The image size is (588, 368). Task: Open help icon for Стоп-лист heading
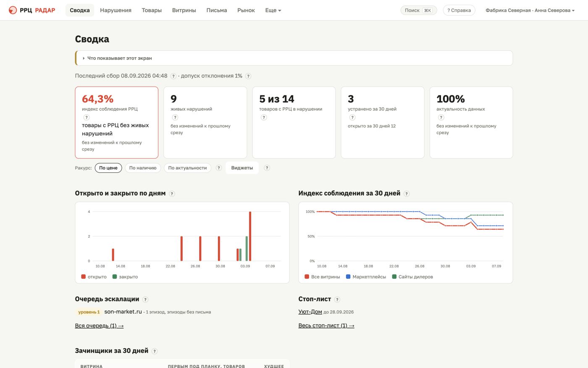[337, 299]
